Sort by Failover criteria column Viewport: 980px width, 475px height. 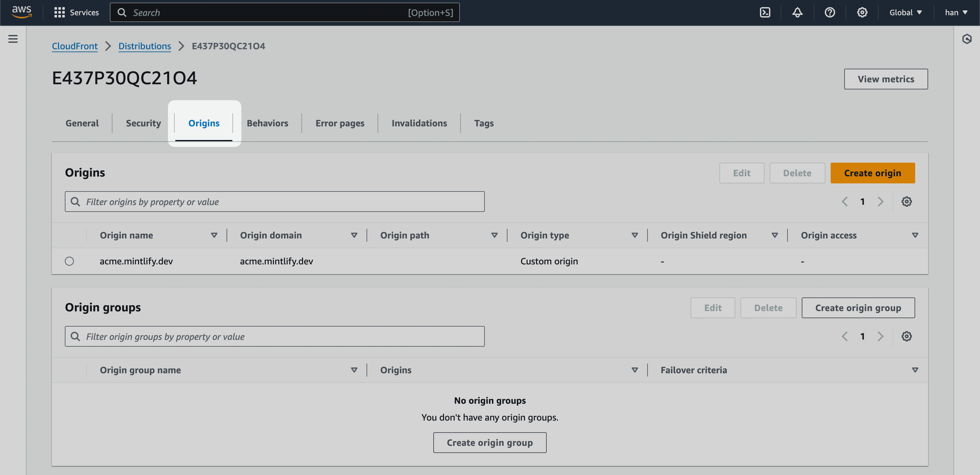pos(915,370)
